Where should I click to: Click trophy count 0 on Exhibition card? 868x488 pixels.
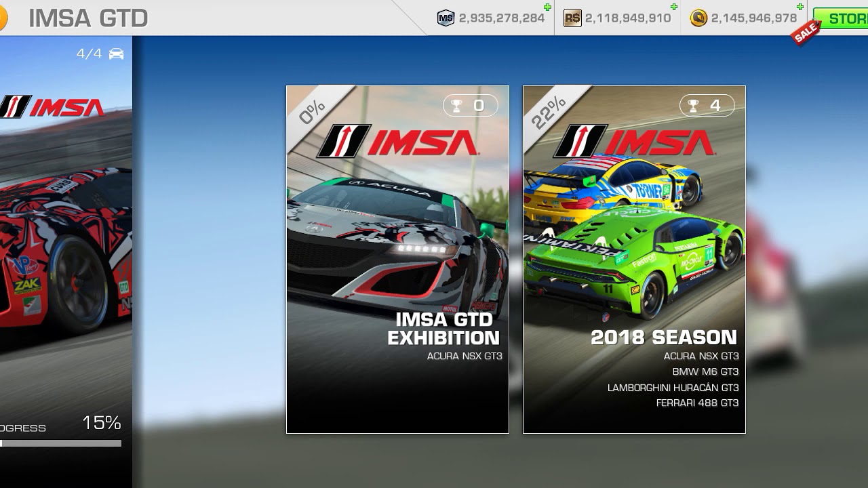471,106
